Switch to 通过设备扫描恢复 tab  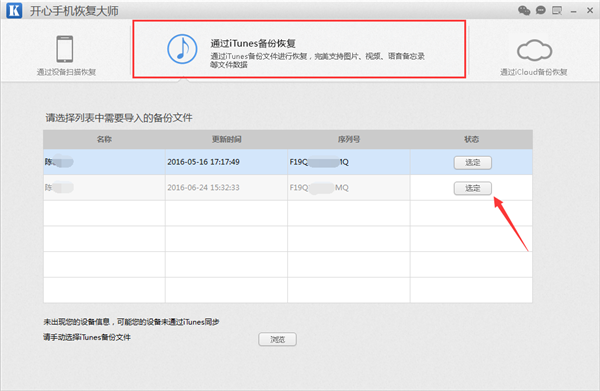[x=66, y=72]
